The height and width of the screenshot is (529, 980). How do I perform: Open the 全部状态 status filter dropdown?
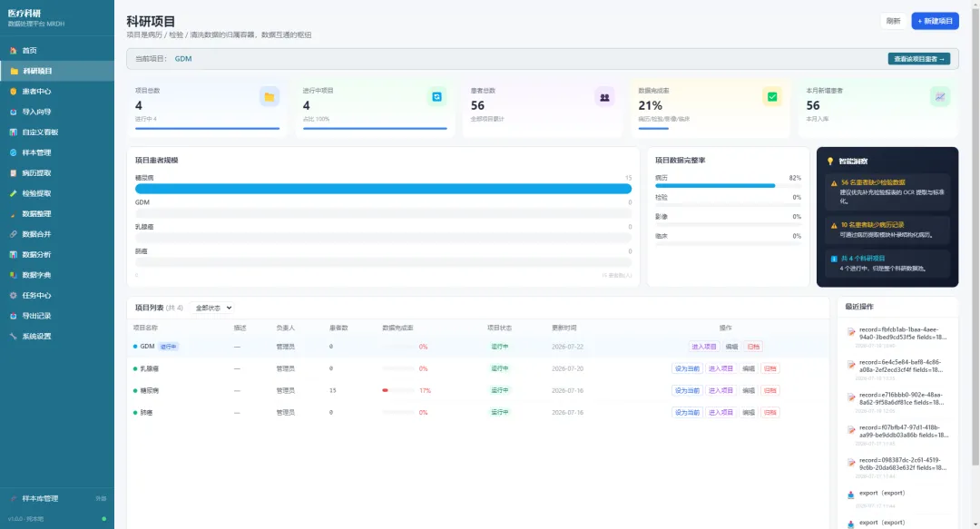click(x=213, y=308)
